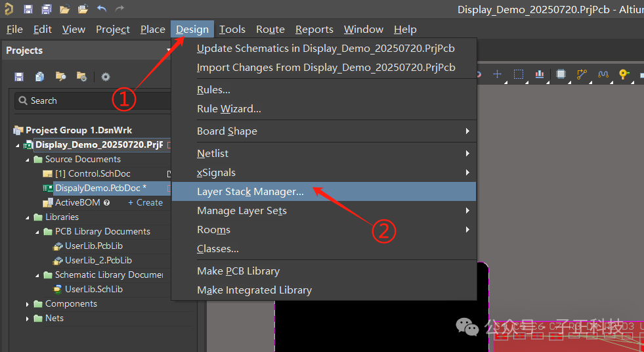The image size is (644, 352).
Task: Select the Place Component chip tool
Action: pos(561,74)
